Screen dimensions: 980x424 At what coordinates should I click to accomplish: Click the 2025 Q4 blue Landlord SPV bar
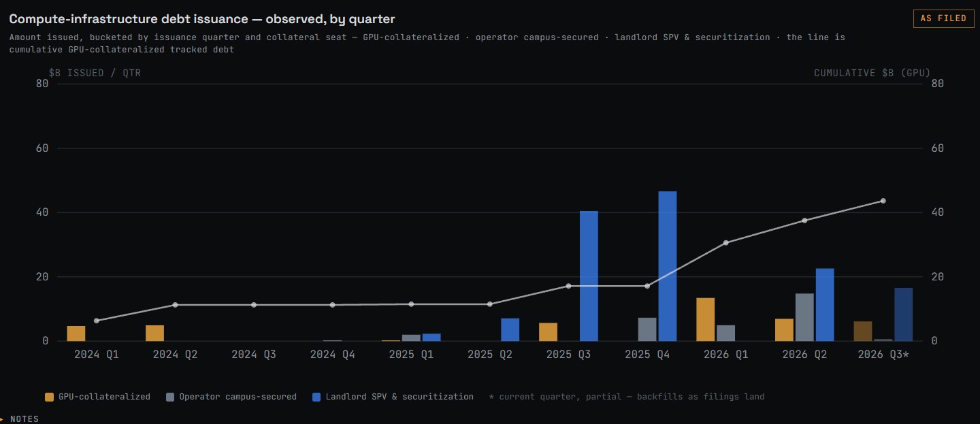(x=668, y=266)
